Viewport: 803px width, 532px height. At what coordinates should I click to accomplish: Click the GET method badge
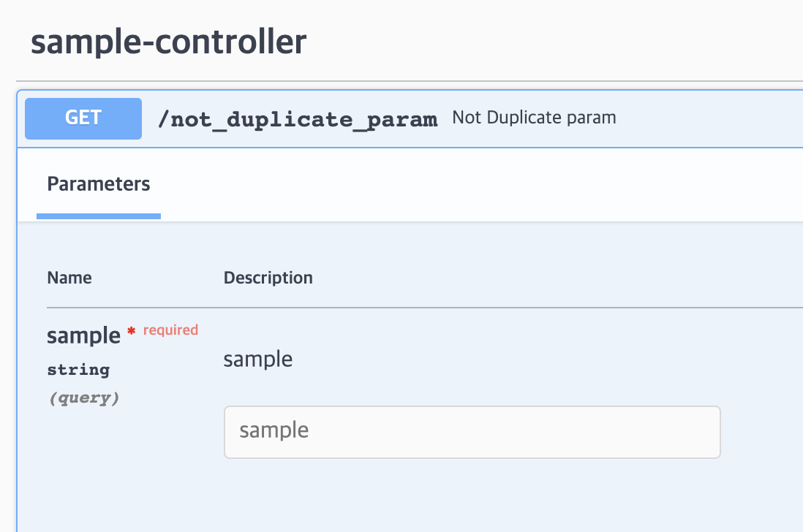pyautogui.click(x=83, y=118)
